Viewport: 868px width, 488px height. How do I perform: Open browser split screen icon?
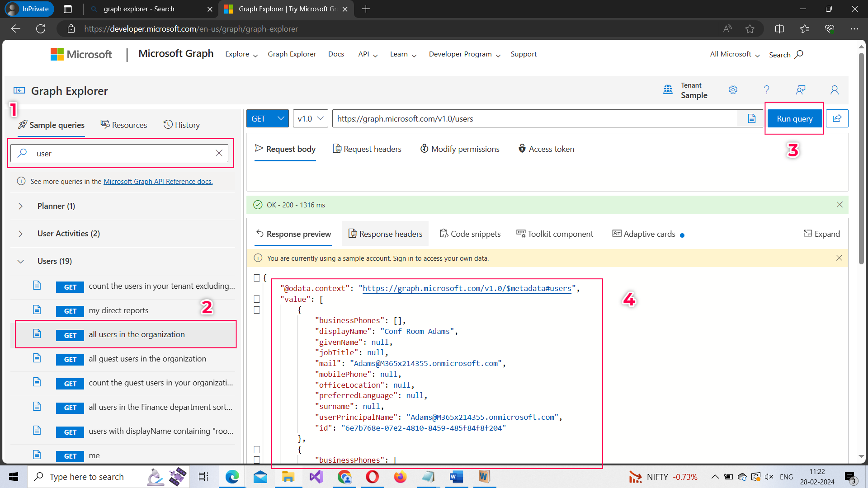[779, 29]
